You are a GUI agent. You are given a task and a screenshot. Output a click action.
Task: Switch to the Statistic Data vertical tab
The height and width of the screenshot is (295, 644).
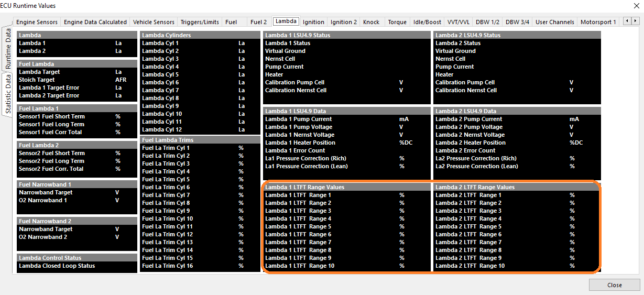8,94
